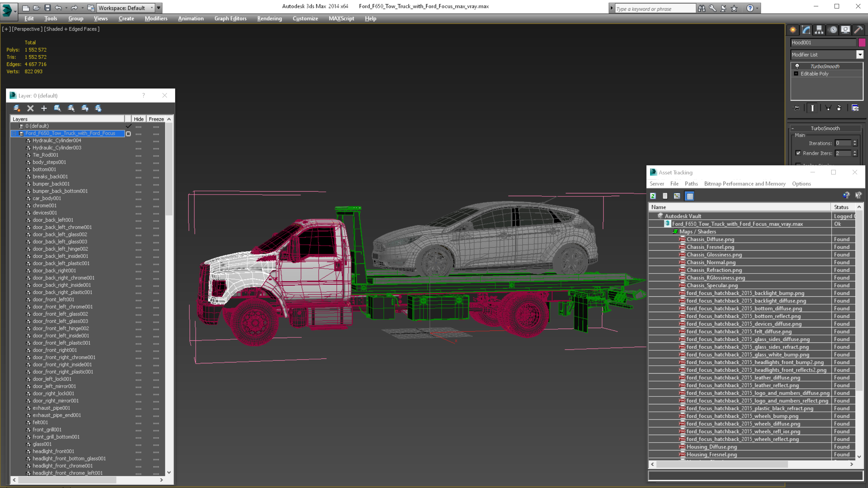Click Refresh icon in Asset Tracking toolbar
The width and height of the screenshot is (868, 488).
click(653, 196)
